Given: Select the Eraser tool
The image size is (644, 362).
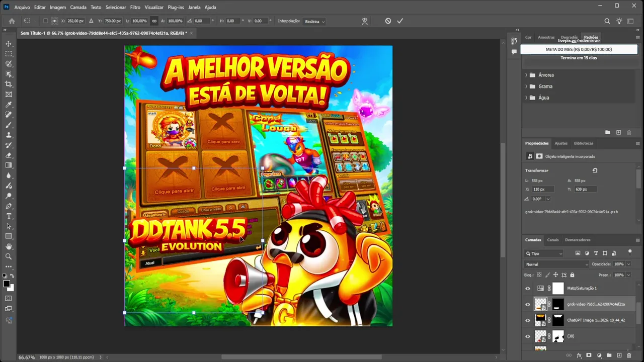Looking at the screenshot, I should (x=9, y=155).
